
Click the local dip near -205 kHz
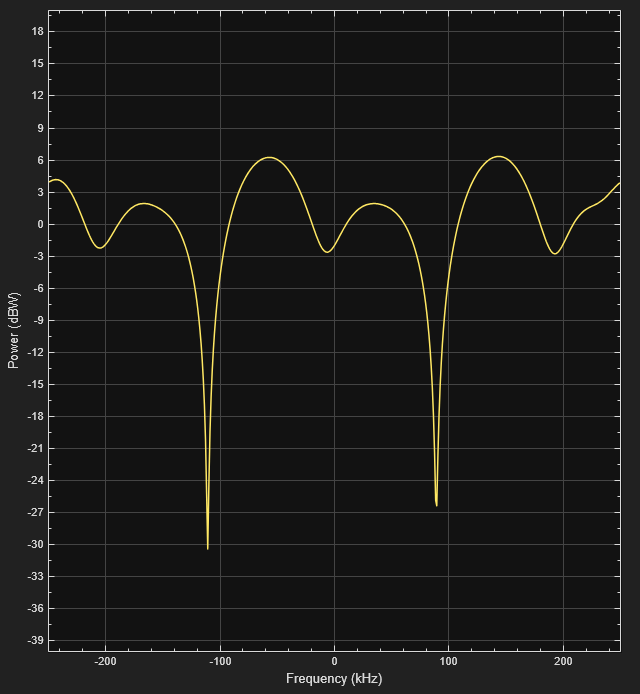click(x=100, y=248)
